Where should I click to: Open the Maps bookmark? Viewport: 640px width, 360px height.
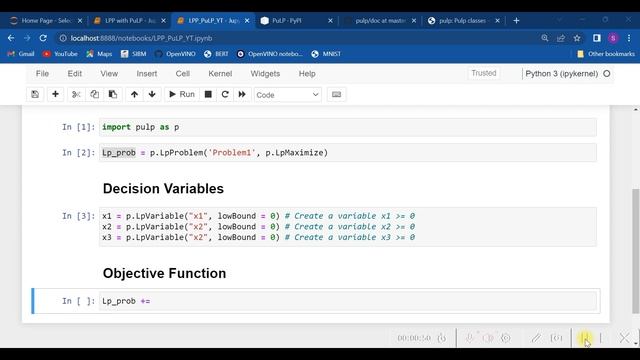(99, 54)
